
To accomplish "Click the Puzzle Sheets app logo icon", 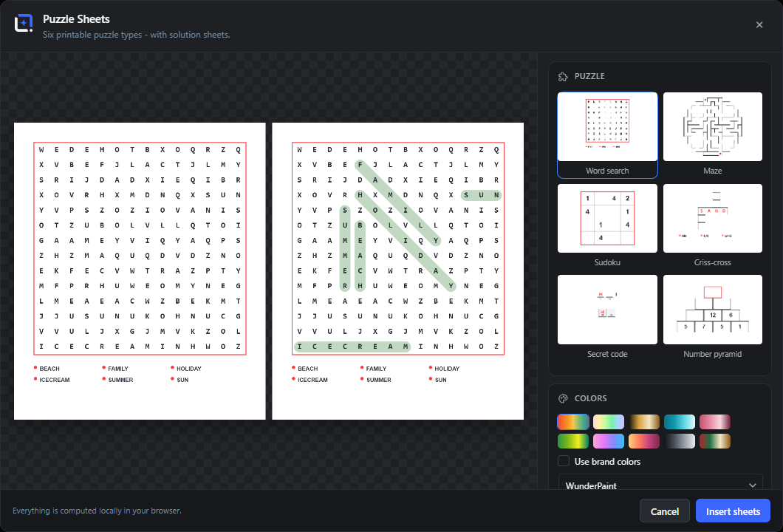I will [24, 23].
